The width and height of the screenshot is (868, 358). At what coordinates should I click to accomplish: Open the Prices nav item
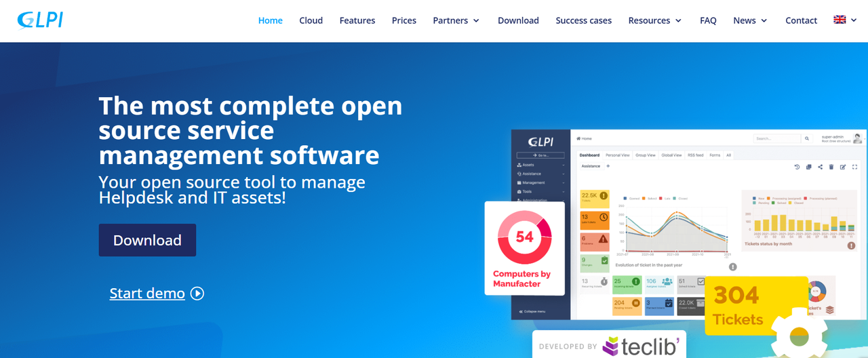click(403, 20)
